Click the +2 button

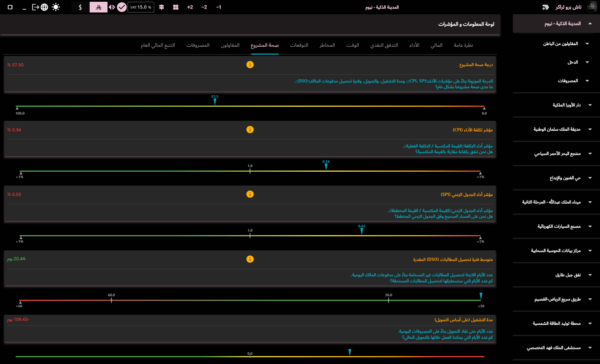[190, 7]
